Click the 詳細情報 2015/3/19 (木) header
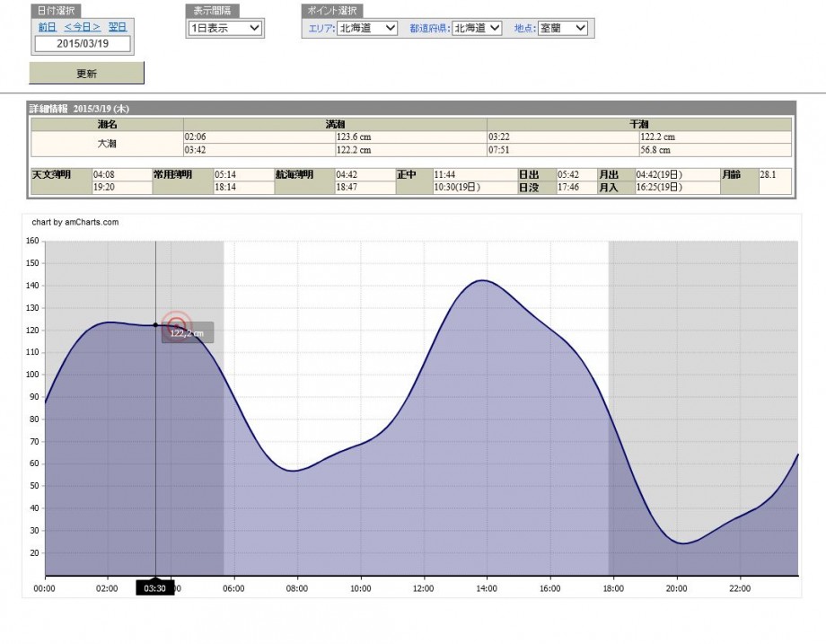 point(79,109)
